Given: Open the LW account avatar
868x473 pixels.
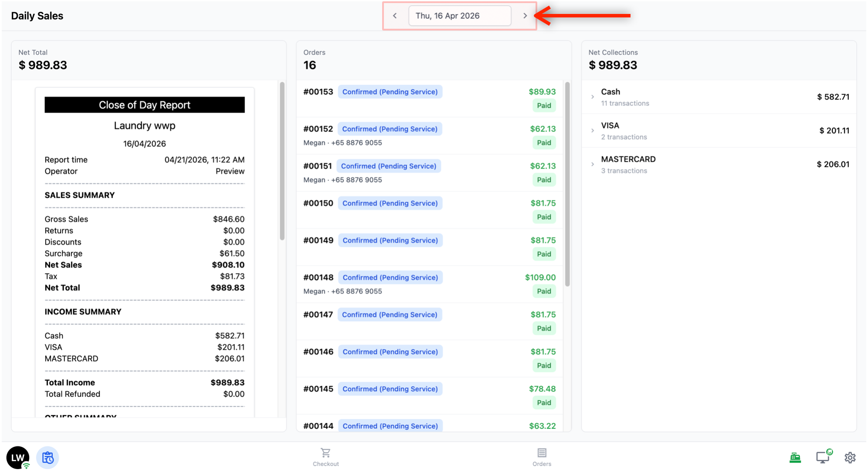Looking at the screenshot, I should (x=18, y=458).
